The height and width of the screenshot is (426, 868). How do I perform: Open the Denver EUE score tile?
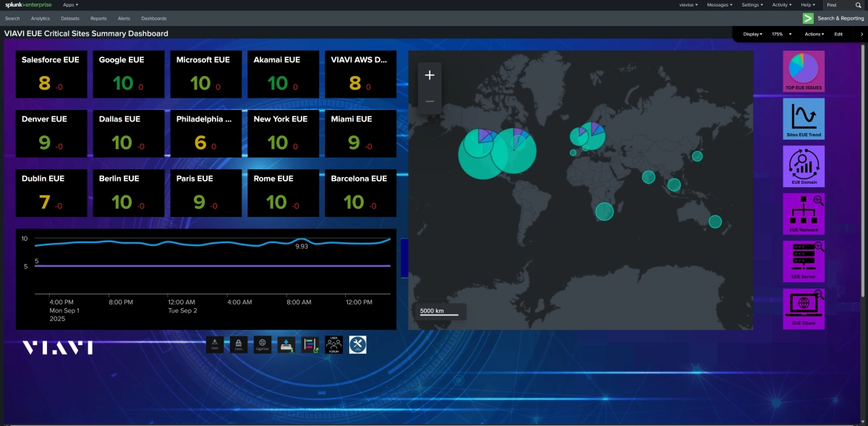coord(50,134)
